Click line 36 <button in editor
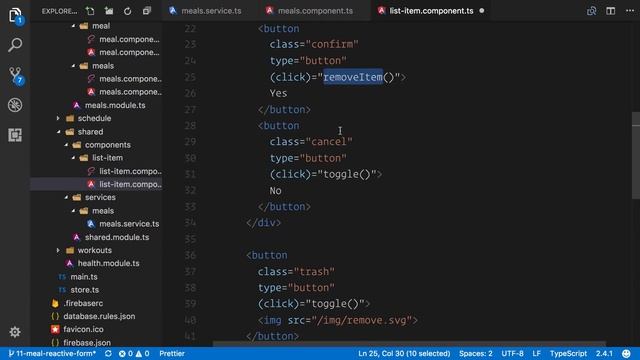Image resolution: width=640 pixels, height=360 pixels. pyautogui.click(x=267, y=255)
